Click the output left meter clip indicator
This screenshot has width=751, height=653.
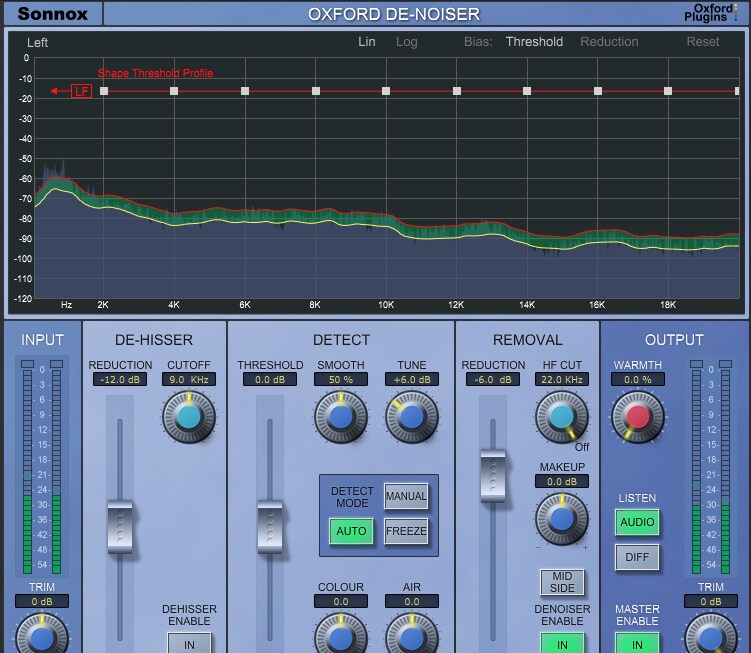pyautogui.click(x=696, y=364)
